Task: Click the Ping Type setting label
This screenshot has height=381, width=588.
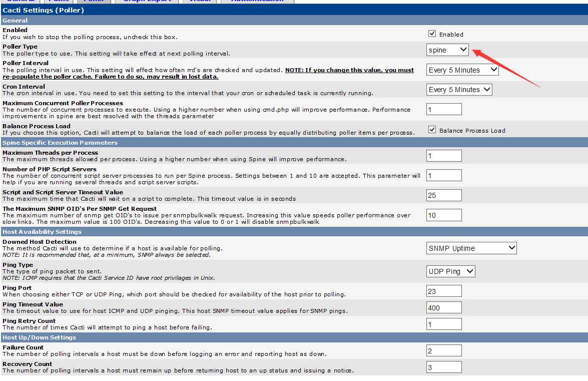Action: (18, 265)
